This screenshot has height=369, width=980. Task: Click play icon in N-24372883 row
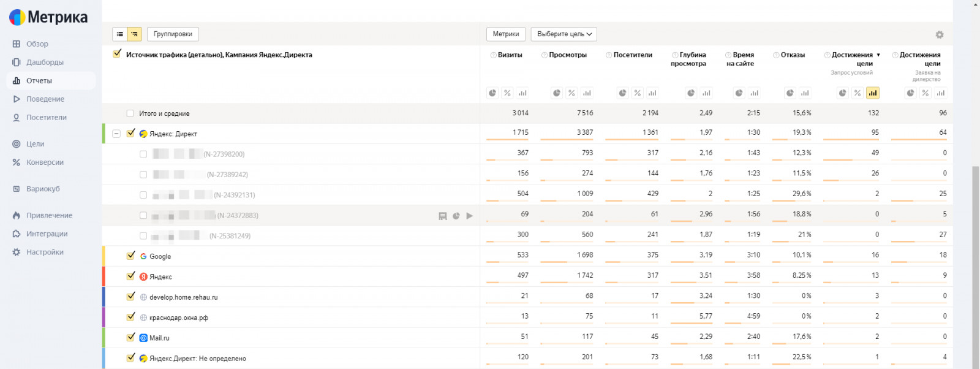[470, 216]
